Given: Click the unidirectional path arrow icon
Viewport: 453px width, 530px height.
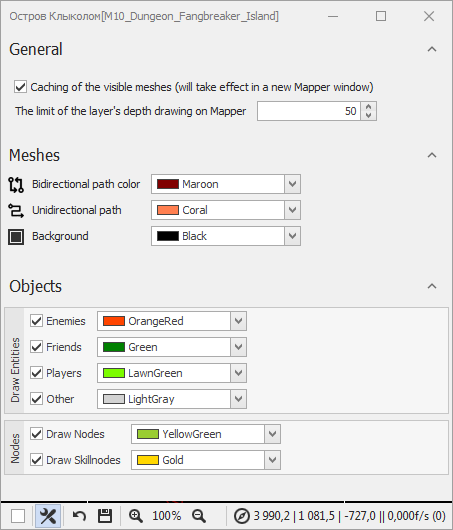Looking at the screenshot, I should click(16, 210).
